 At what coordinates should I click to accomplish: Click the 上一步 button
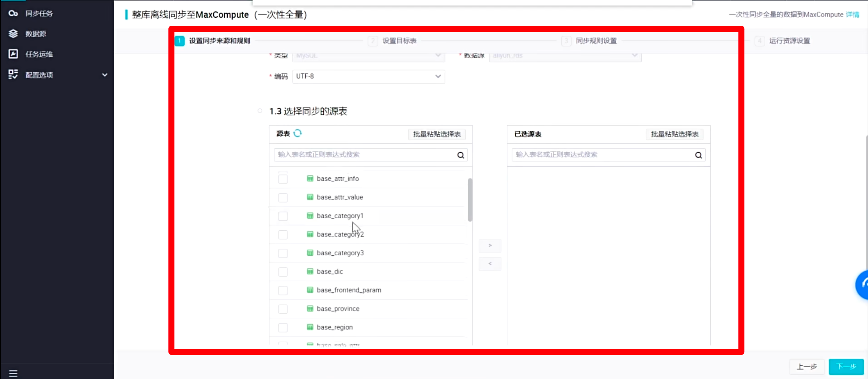807,367
